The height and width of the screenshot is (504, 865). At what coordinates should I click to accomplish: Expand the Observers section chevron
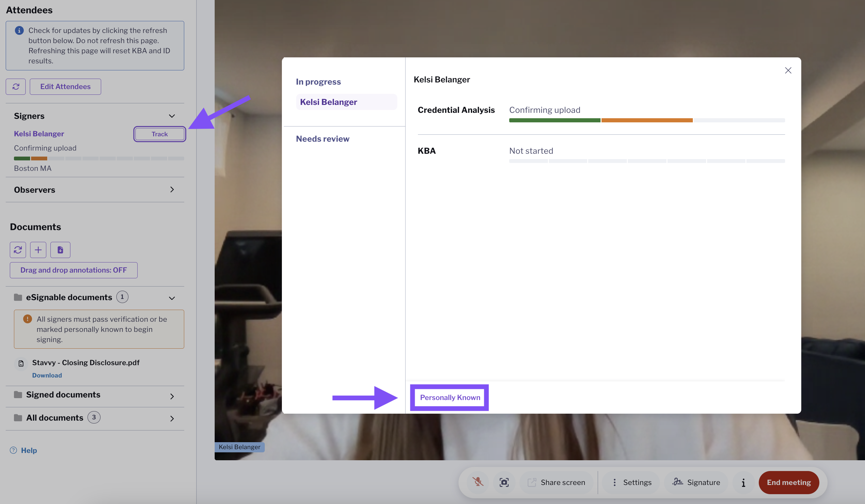(x=172, y=190)
